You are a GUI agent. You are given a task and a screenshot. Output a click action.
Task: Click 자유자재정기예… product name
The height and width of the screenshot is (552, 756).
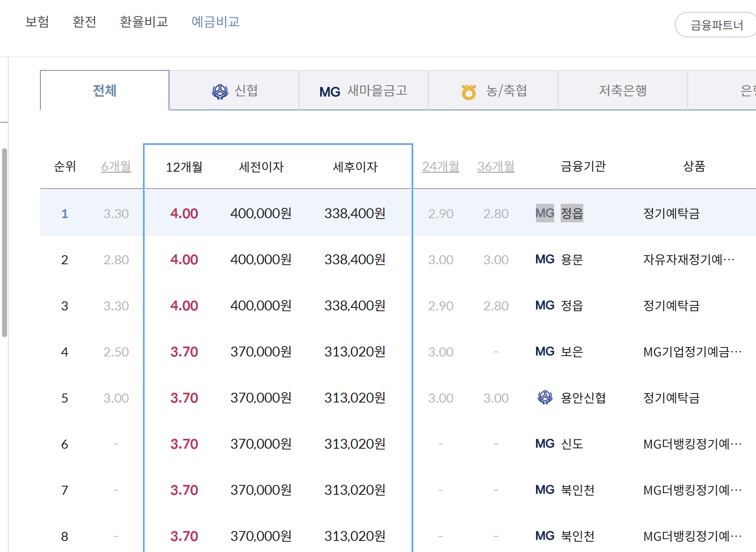tap(689, 259)
